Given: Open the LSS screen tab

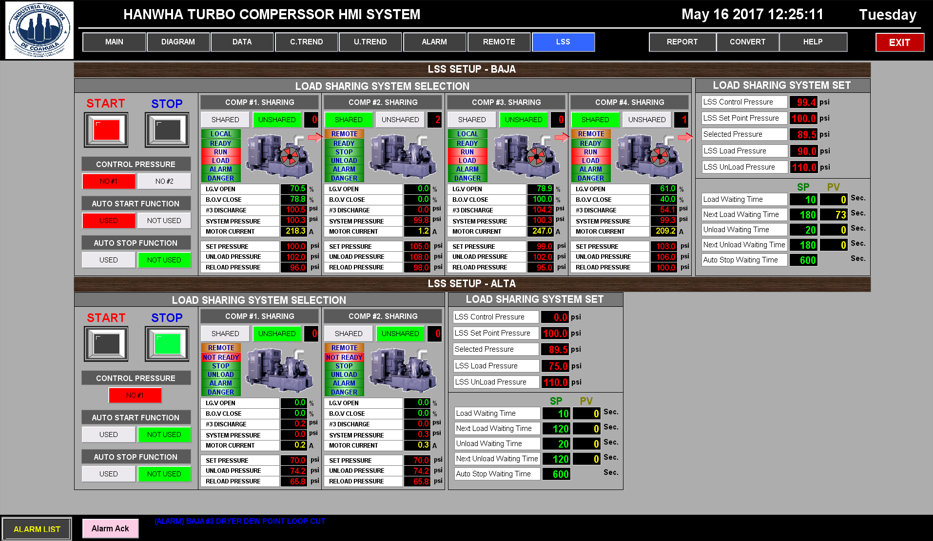Looking at the screenshot, I should coord(563,42).
